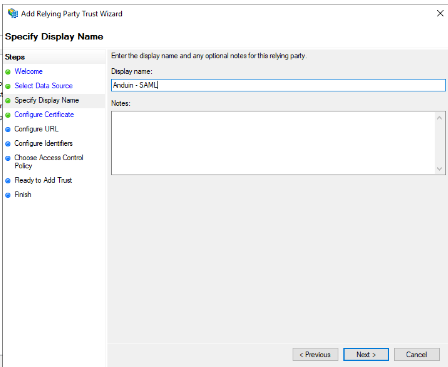This screenshot has width=448, height=367.
Task: Click blue bullet beside Configure URL
Action: click(8, 129)
